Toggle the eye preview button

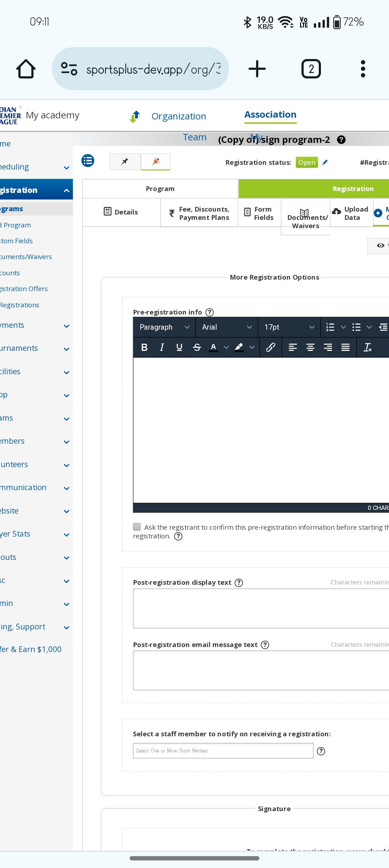click(380, 245)
